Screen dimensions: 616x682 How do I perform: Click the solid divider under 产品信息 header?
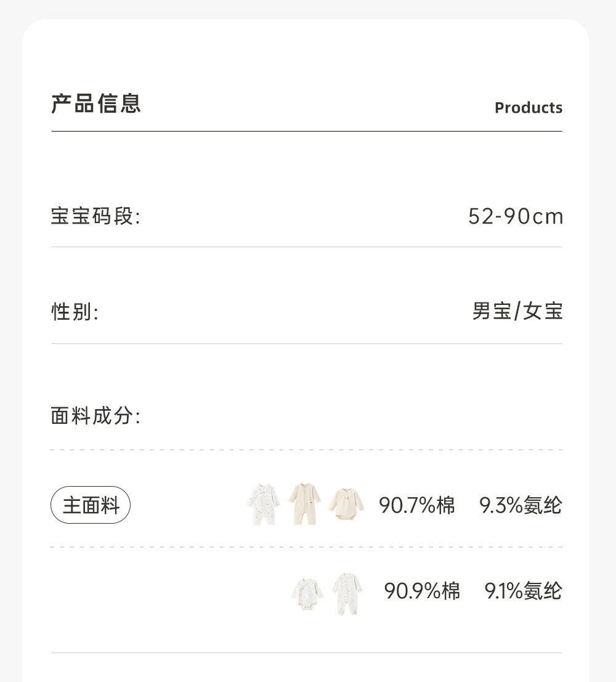307,131
